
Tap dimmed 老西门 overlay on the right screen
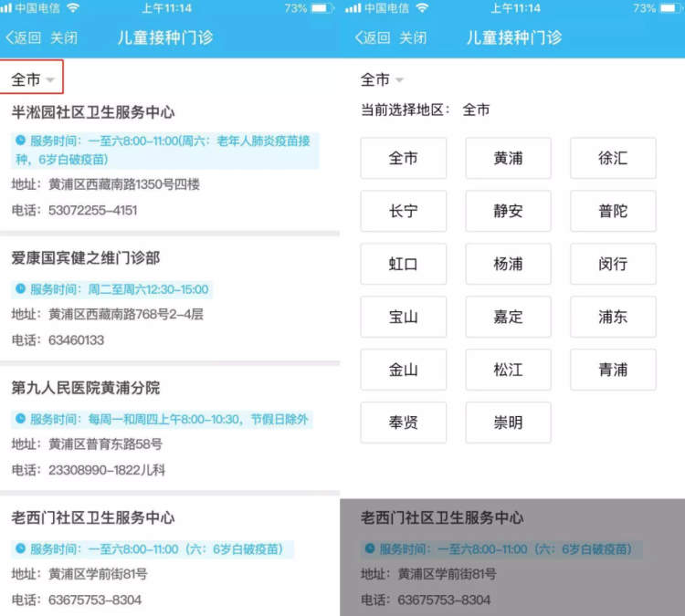coord(512,557)
